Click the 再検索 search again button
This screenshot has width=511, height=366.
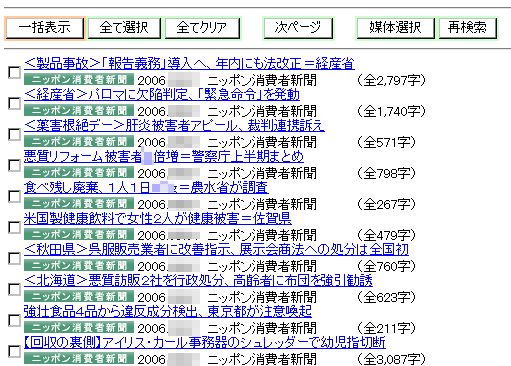click(x=467, y=28)
